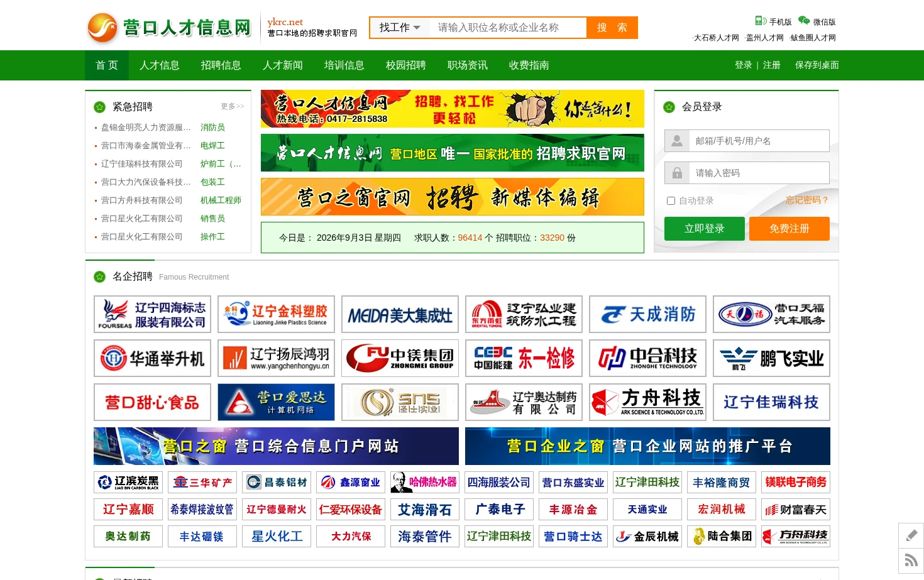Click the 搜索 search button
This screenshot has width=924, height=580.
(x=612, y=28)
